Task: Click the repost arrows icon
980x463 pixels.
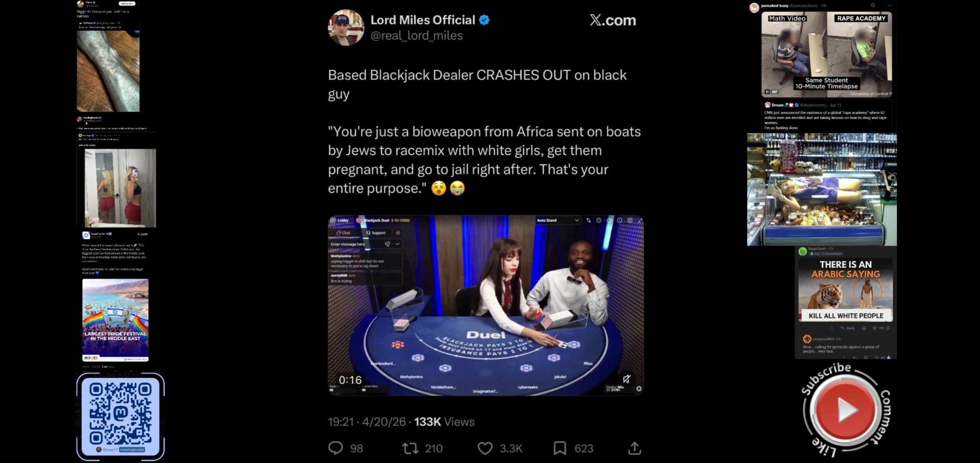Action: tap(410, 448)
